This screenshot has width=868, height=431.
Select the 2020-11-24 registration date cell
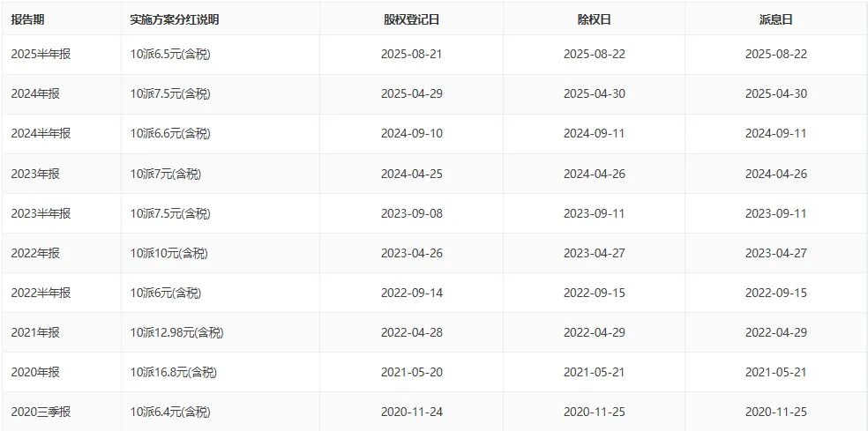411,412
